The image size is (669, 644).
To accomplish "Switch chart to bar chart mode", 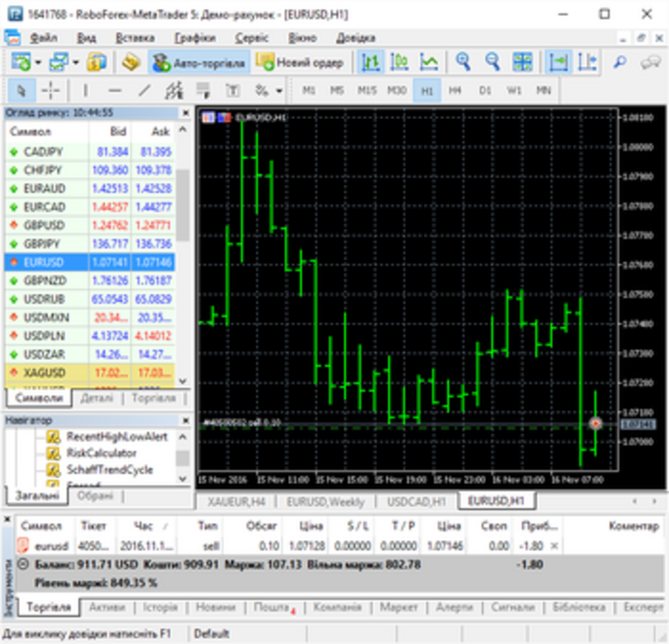I will click(371, 62).
